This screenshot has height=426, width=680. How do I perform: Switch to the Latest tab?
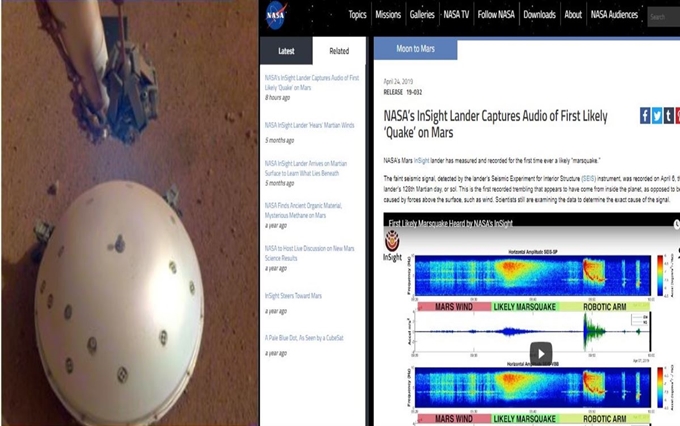click(x=286, y=51)
